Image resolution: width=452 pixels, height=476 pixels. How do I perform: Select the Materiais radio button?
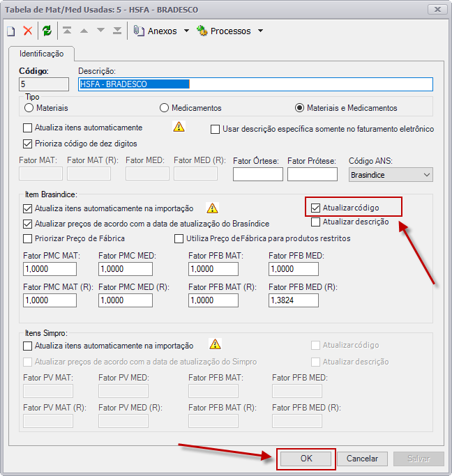(x=29, y=108)
